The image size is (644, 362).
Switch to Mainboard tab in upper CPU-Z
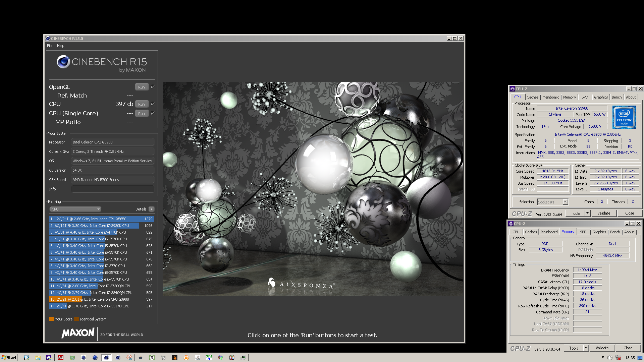(551, 97)
